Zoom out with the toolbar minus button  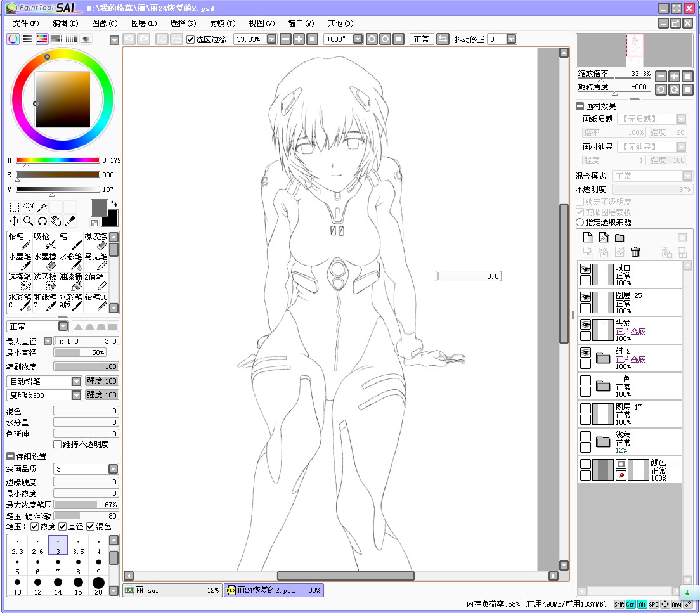[286, 39]
